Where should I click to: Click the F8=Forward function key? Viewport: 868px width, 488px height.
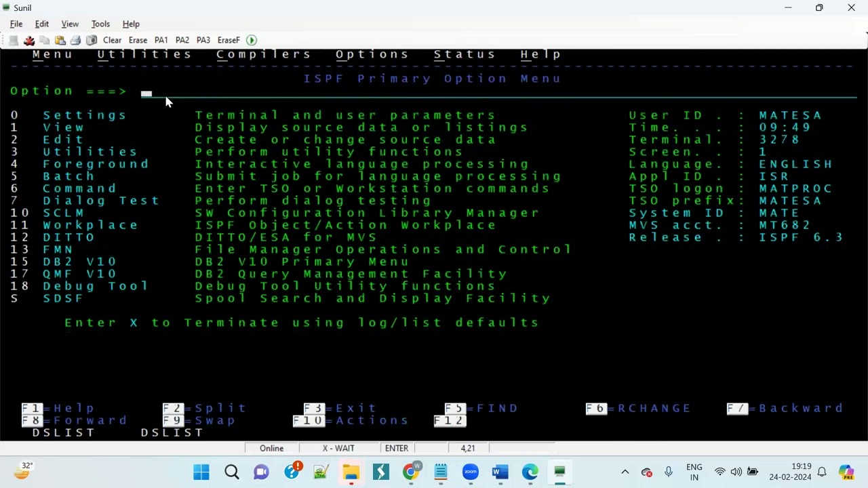pyautogui.click(x=75, y=420)
